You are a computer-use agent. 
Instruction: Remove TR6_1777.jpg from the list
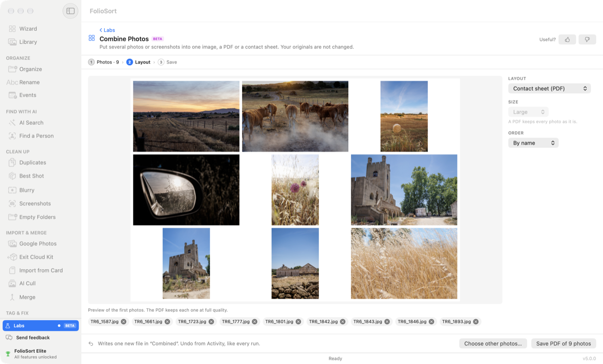[x=254, y=322]
